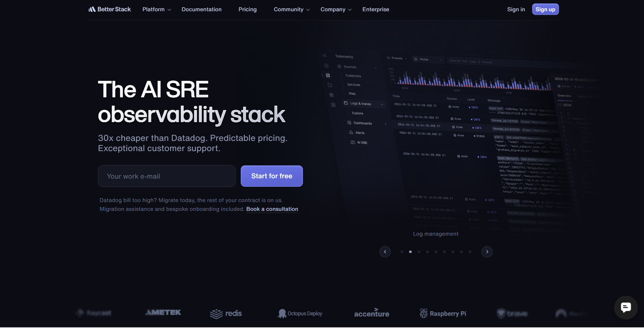Select the second carousel dot

click(x=410, y=252)
